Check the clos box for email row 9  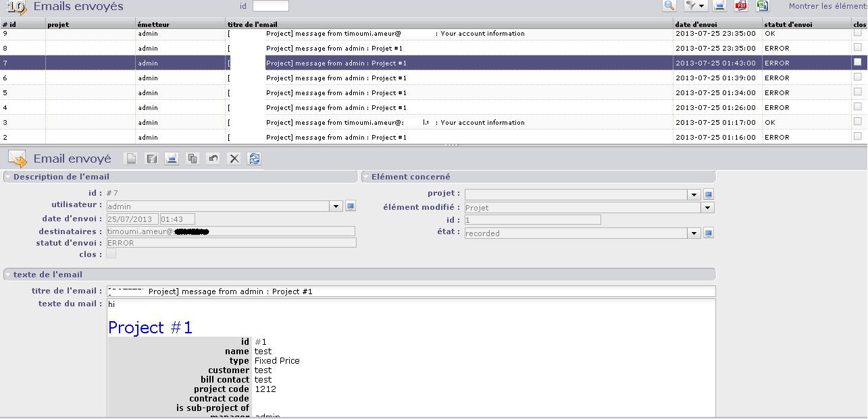point(858,32)
